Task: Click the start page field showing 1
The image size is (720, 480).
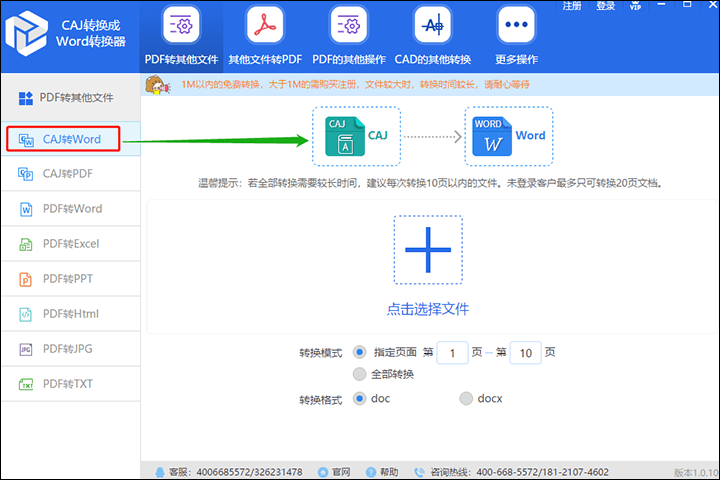Action: coord(452,353)
